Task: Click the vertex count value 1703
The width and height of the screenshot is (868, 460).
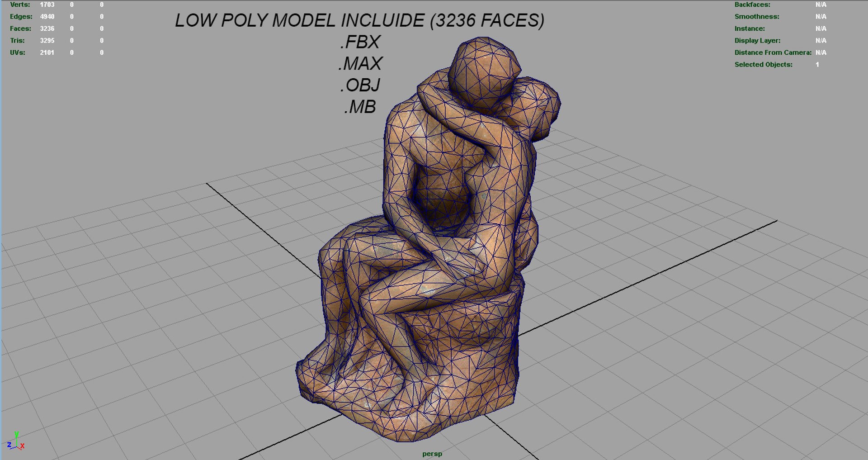Action: click(47, 5)
